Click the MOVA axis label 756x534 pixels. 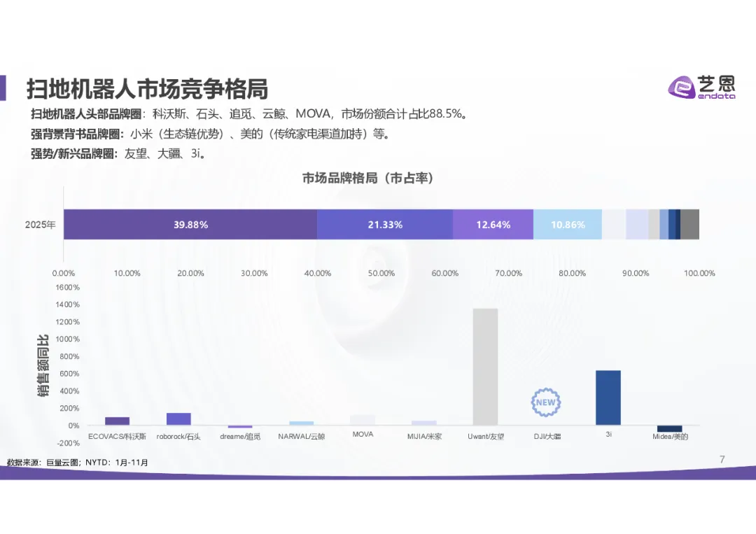point(363,434)
